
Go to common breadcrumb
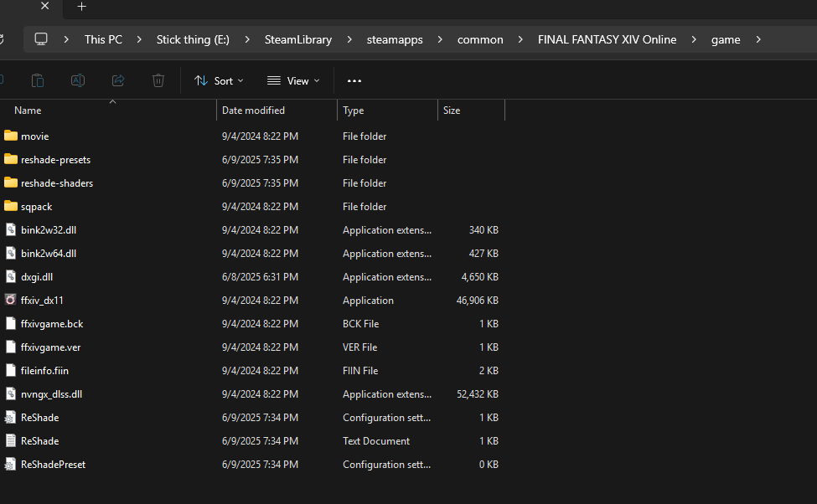[x=480, y=39]
